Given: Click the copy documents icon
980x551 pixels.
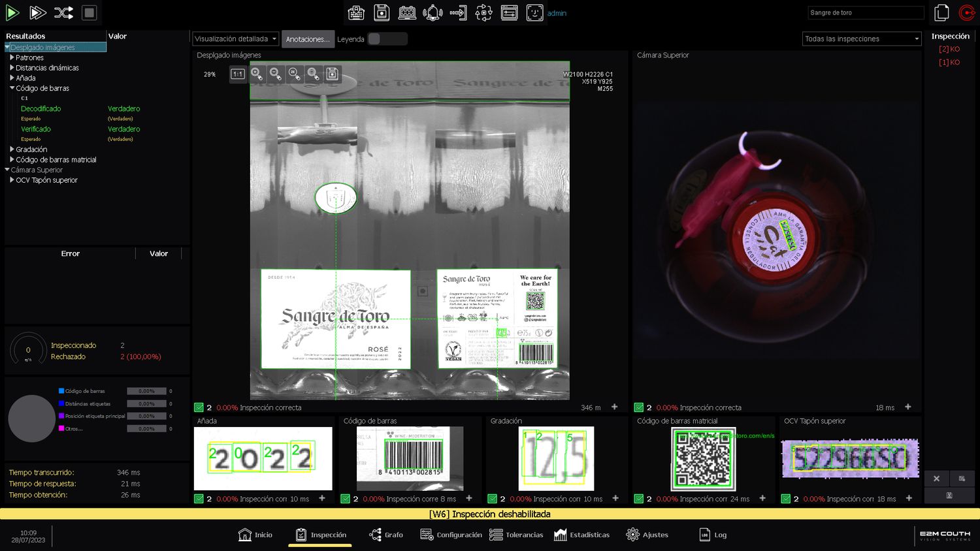Looking at the screenshot, I should [x=941, y=12].
